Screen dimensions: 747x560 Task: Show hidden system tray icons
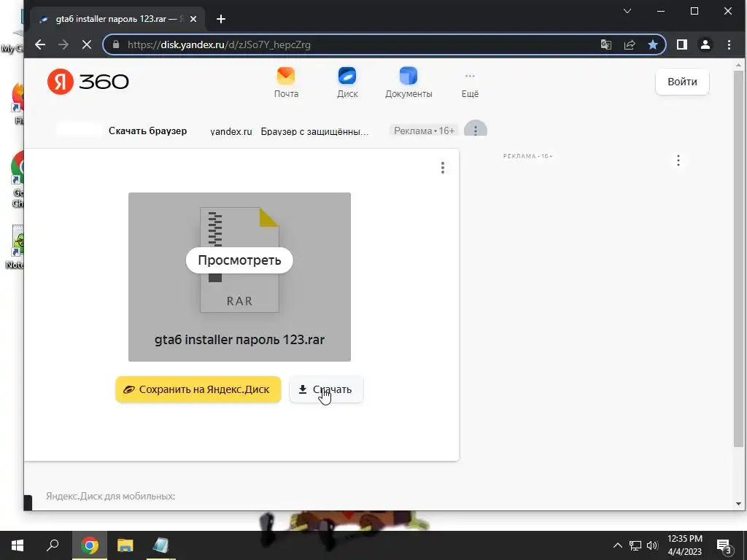click(x=617, y=545)
